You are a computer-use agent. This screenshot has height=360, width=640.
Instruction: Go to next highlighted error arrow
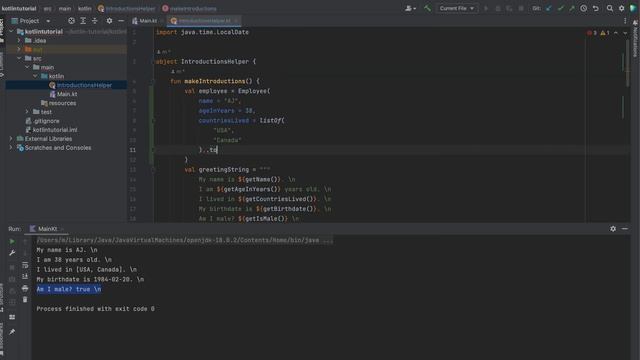625,33
